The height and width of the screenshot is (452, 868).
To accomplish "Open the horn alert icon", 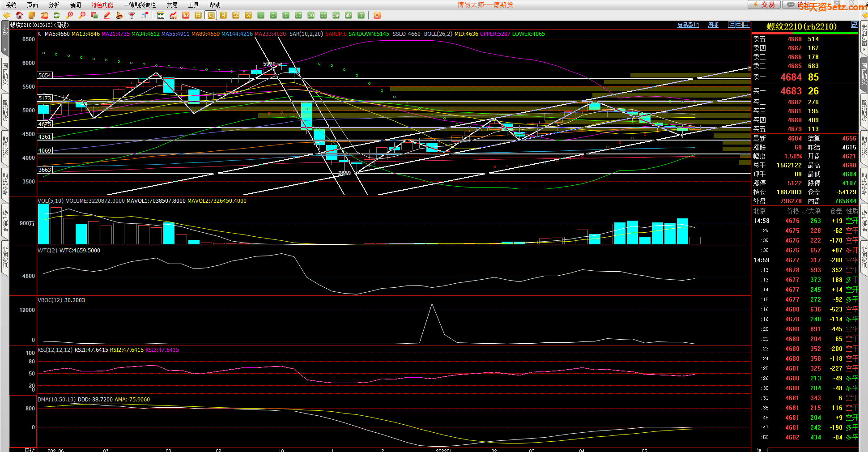I will 119,15.
